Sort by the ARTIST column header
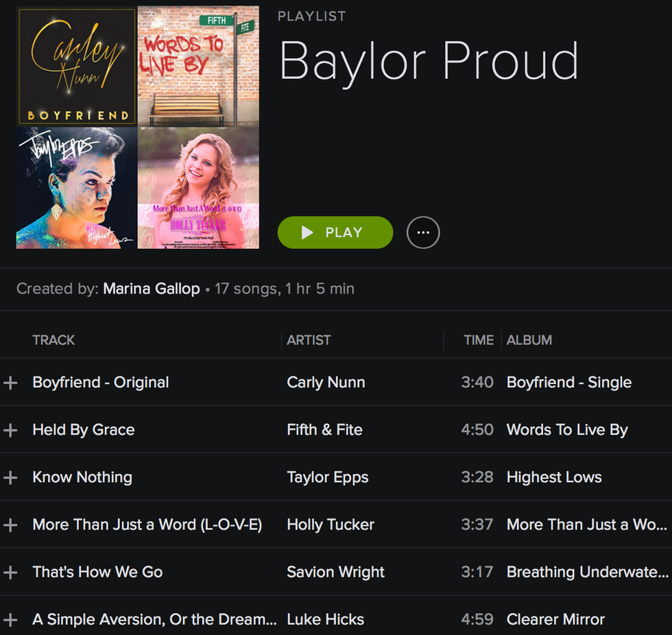 click(x=309, y=340)
